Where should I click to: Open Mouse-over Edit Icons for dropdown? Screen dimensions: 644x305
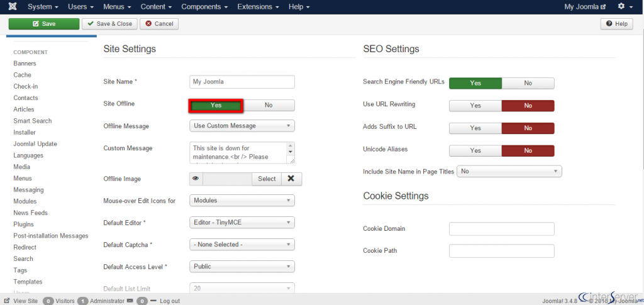pyautogui.click(x=242, y=201)
